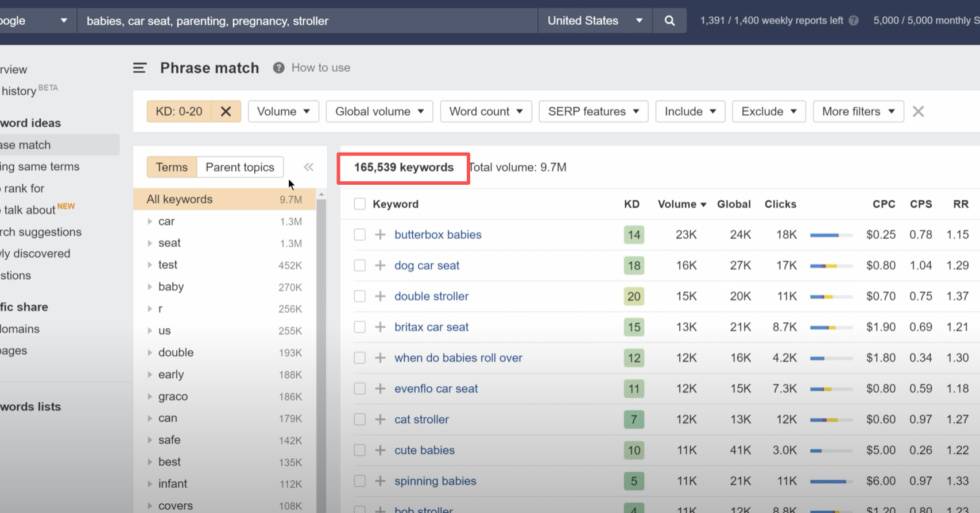980x513 pixels.
Task: Open the Global volume filter dropdown
Action: (379, 111)
